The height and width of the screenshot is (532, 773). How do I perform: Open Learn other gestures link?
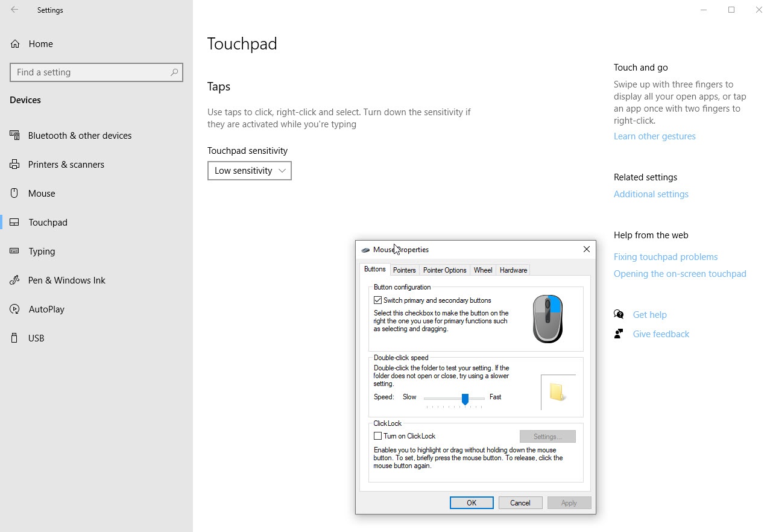(655, 136)
